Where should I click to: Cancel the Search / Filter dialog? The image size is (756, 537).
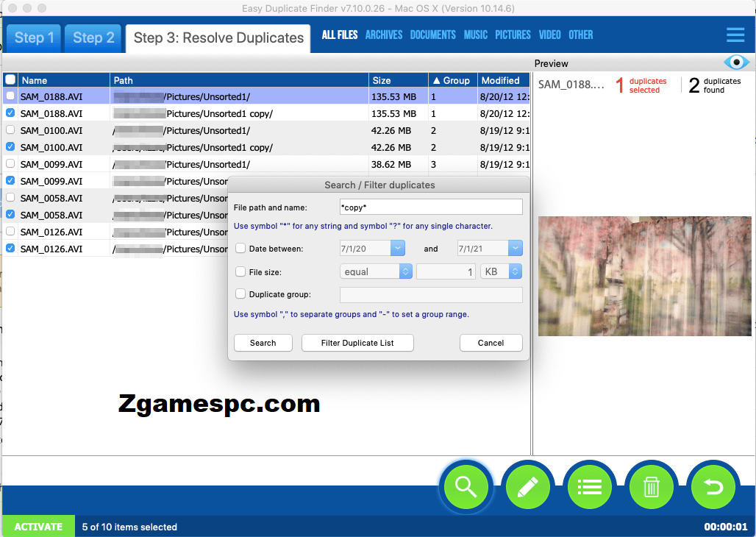point(491,343)
